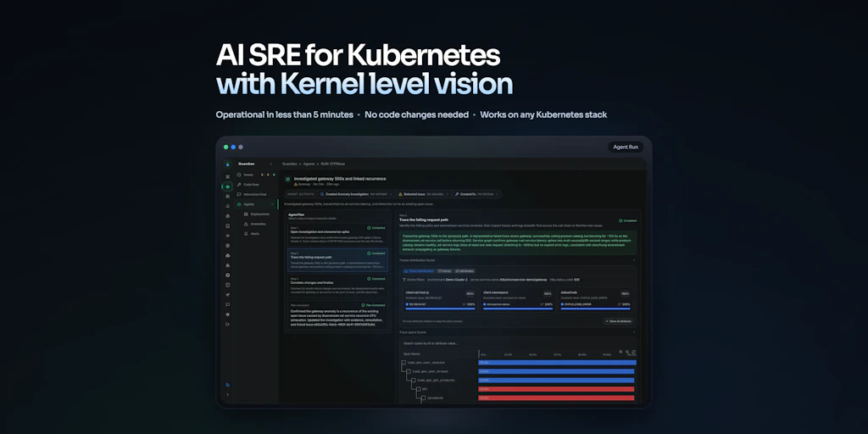Open Alerts under Agents
Screen dimensions: 868x434
[253, 234]
